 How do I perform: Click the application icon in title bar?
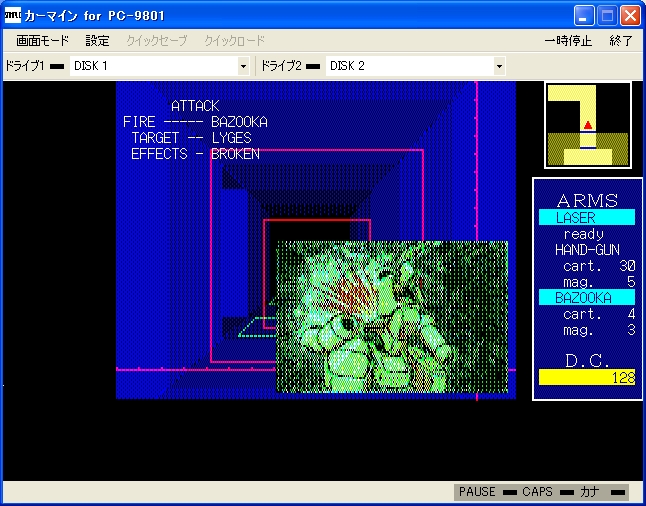pyautogui.click(x=13, y=15)
